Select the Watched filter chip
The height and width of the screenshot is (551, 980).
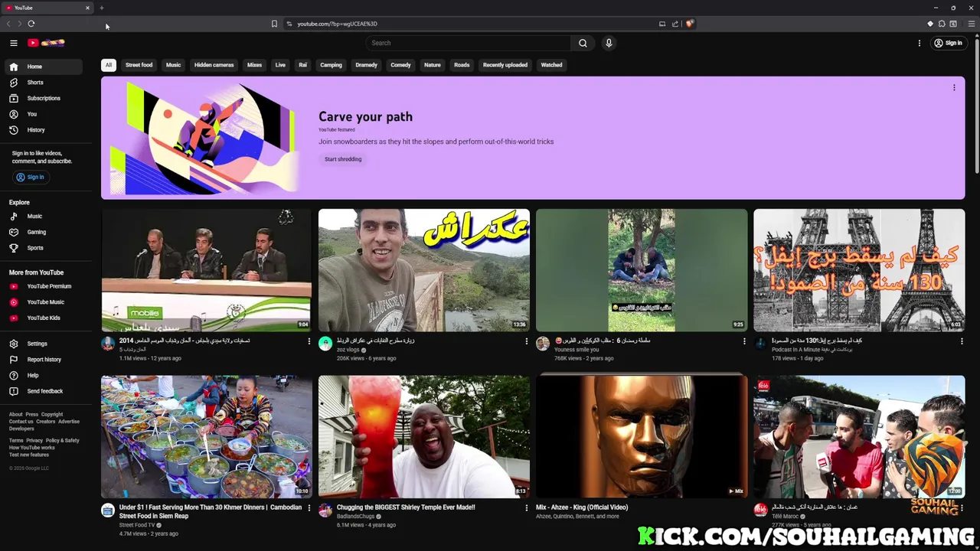(551, 65)
